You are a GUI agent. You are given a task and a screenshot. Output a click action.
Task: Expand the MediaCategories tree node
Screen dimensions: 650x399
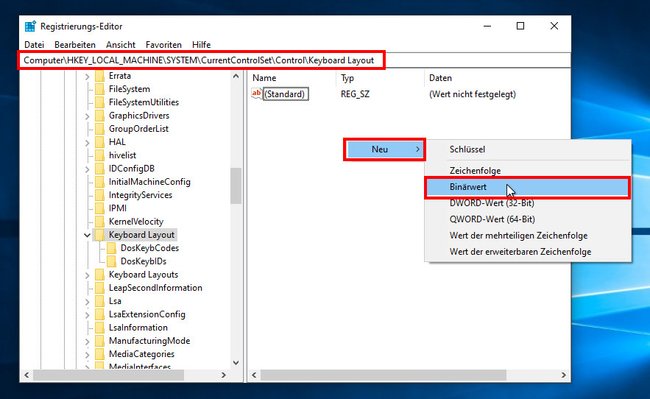coord(87,355)
